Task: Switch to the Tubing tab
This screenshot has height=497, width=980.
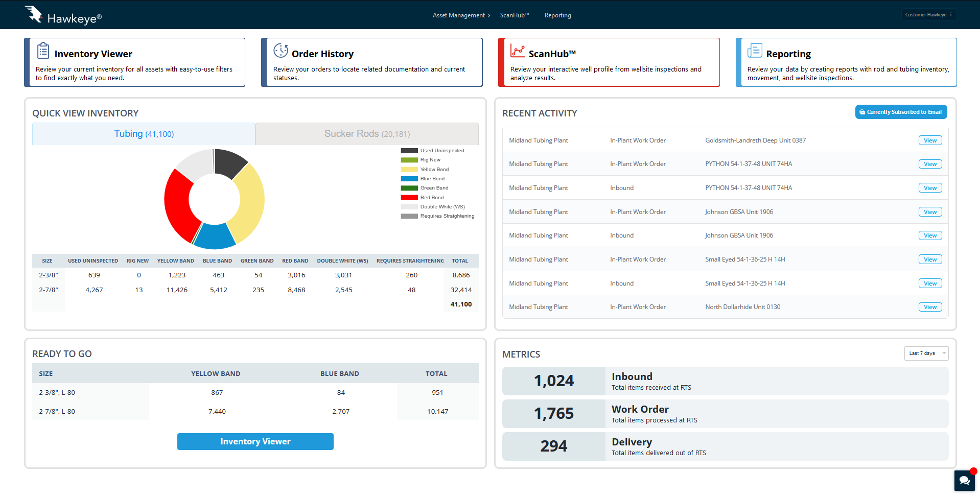Action: pyautogui.click(x=144, y=134)
